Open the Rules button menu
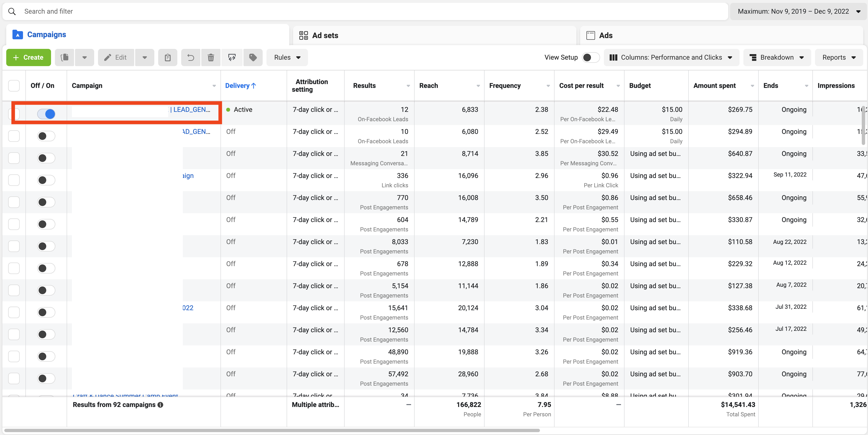 (x=287, y=57)
